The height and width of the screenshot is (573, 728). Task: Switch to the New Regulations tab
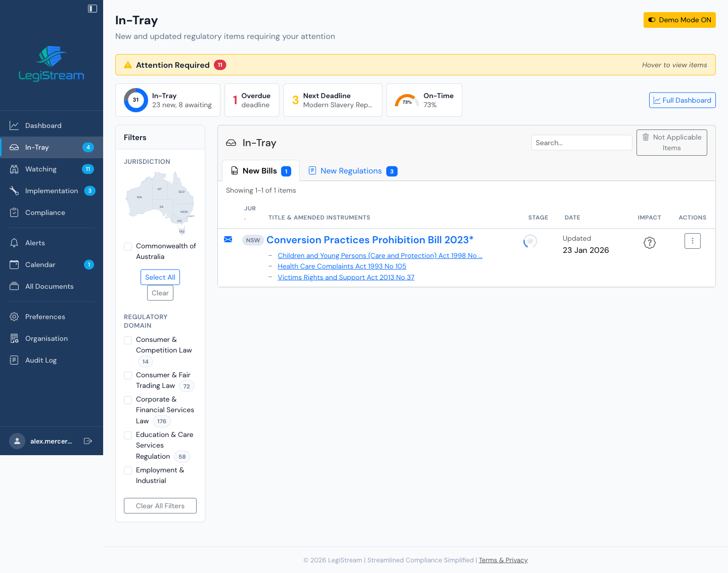coord(352,170)
